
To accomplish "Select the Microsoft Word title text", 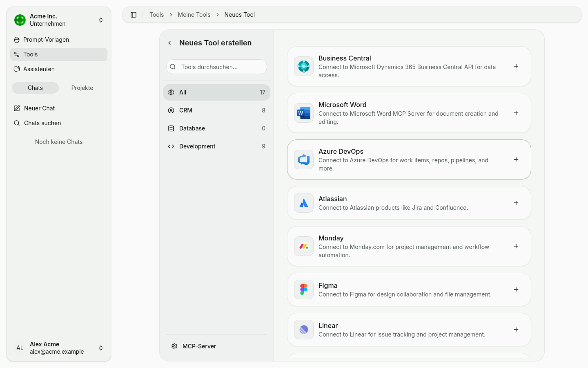I will coord(342,105).
